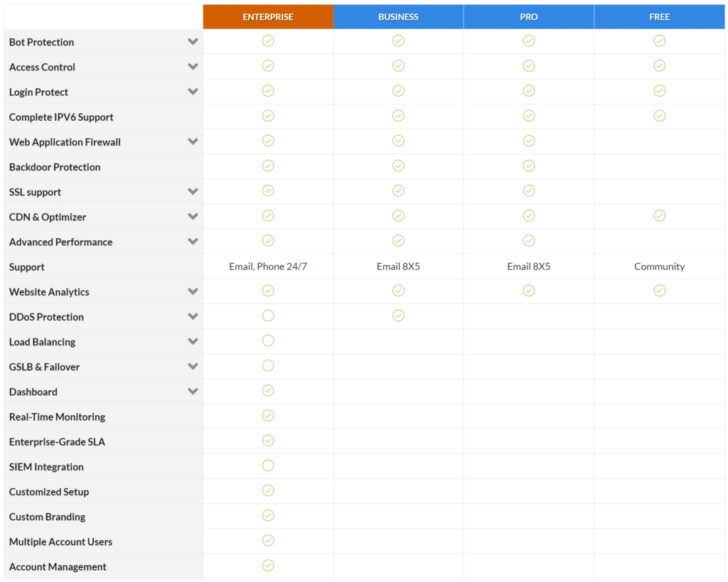This screenshot has width=728, height=582.
Task: Toggle the Load Balancing circle in Enterprise column
Action: coord(268,340)
